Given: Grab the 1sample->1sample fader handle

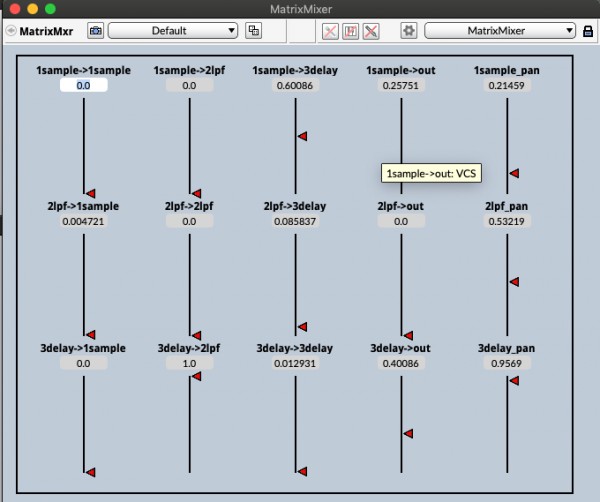Looking at the screenshot, I should [x=91, y=193].
